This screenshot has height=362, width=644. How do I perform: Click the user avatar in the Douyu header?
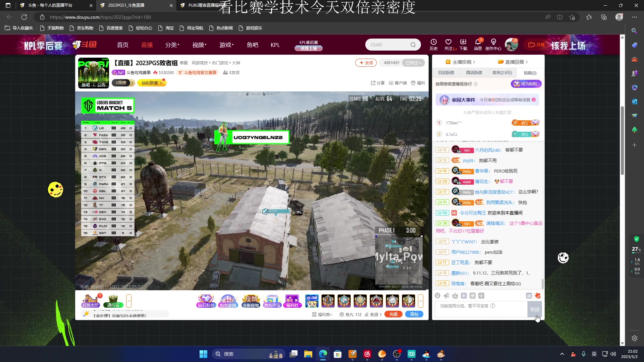click(511, 45)
